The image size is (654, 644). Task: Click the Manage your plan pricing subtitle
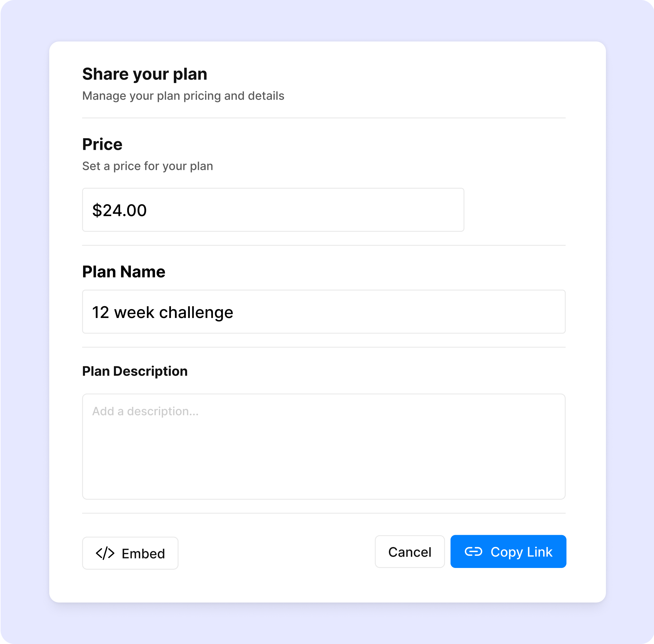click(183, 96)
